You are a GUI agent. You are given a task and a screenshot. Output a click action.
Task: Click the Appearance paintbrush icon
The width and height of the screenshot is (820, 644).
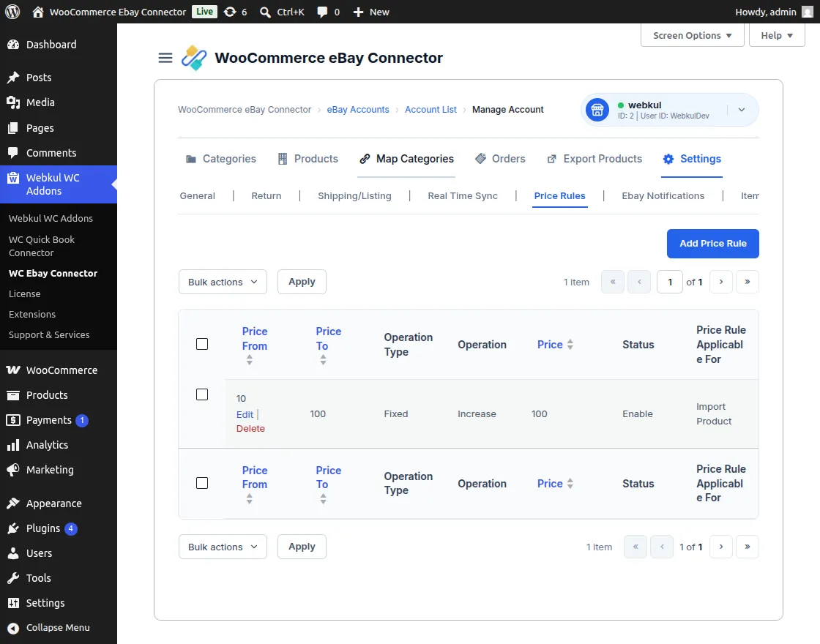[x=13, y=503]
